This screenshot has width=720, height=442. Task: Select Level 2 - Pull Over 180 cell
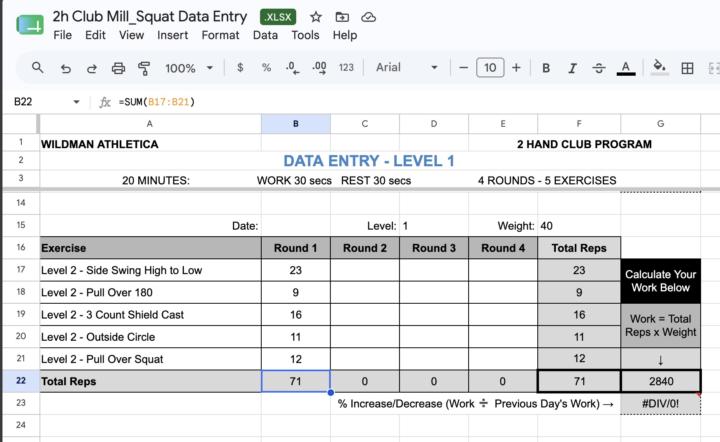click(150, 292)
